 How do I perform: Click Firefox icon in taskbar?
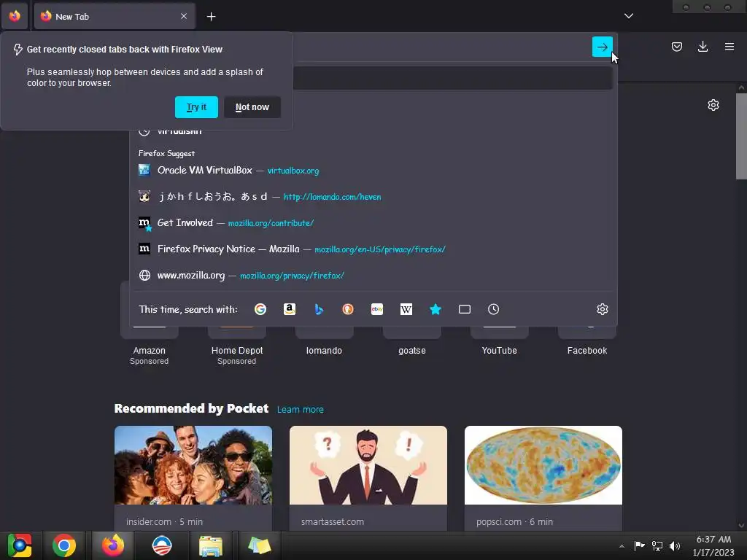(113, 545)
